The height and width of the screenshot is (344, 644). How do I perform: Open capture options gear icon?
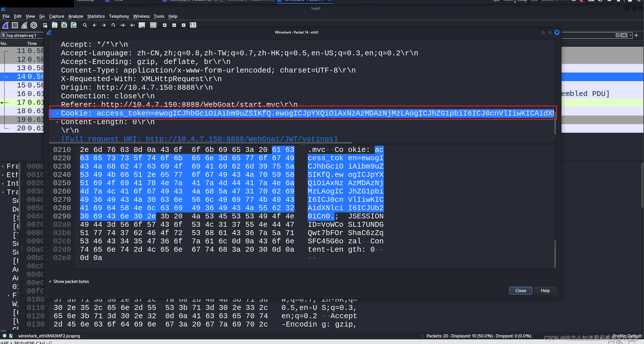pyautogui.click(x=34, y=25)
